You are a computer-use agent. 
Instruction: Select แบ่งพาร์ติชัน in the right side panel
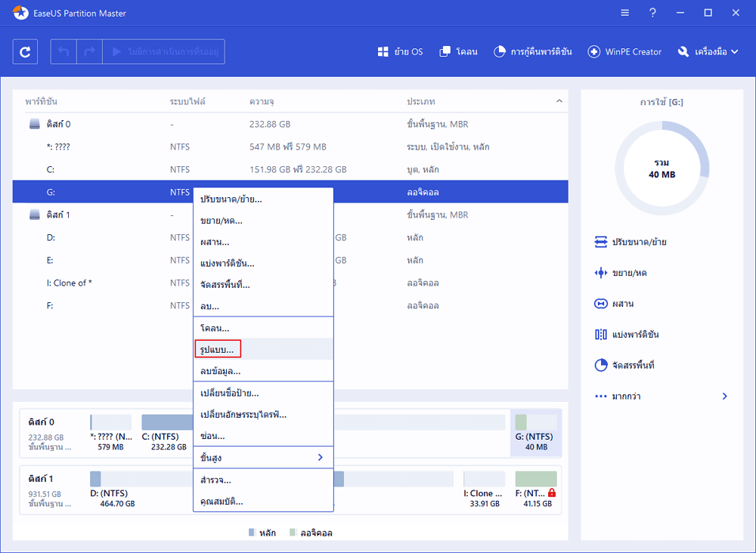coord(627,335)
